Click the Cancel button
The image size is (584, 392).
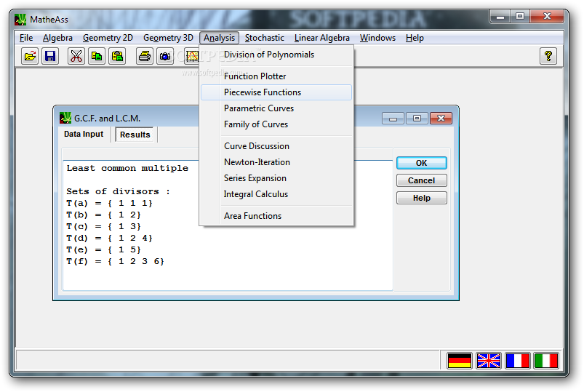point(421,180)
